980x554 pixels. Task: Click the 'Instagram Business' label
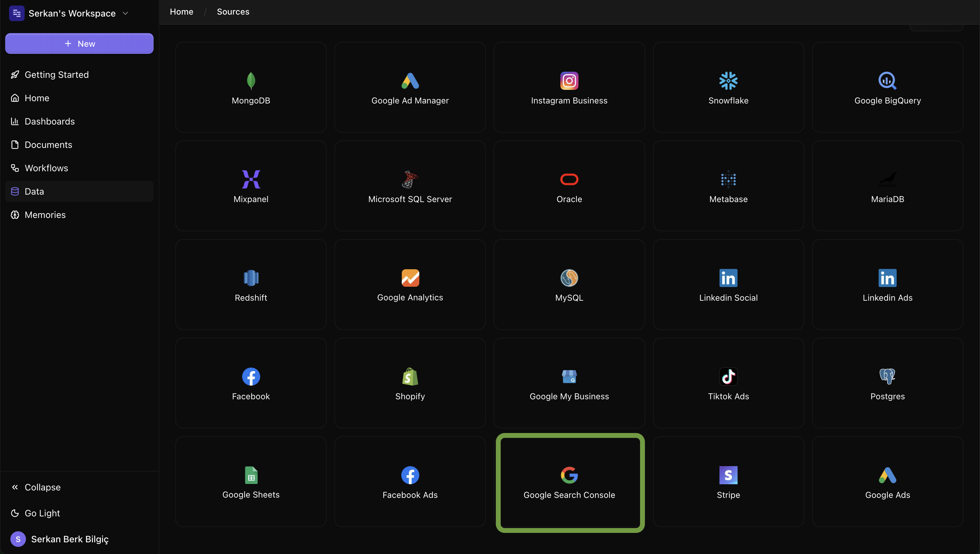coord(569,101)
